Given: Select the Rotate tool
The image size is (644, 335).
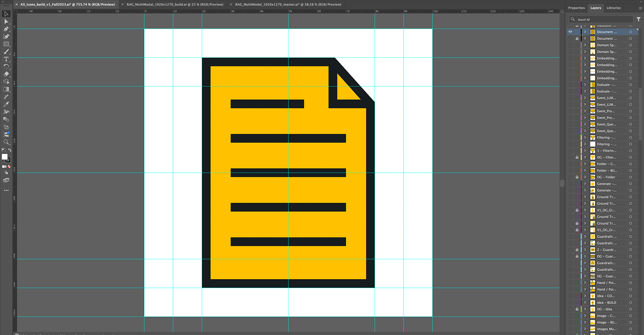Looking at the screenshot, I should pyautogui.click(x=6, y=67).
